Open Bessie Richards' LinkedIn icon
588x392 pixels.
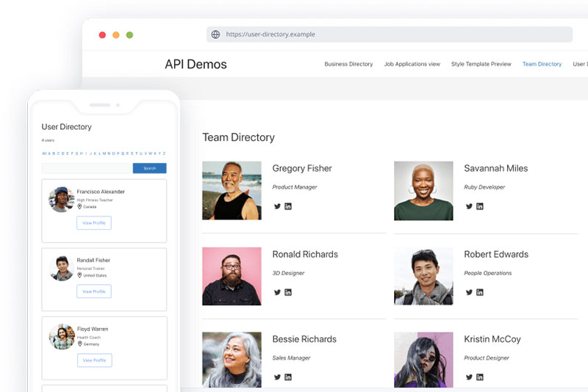(x=288, y=377)
